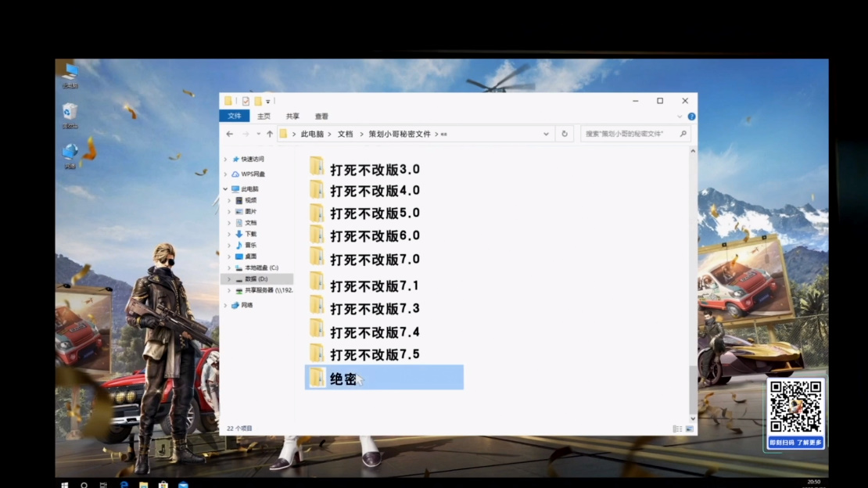Select 共享服务器 network drive
Viewport: 868px width, 488px height.
[x=264, y=290]
